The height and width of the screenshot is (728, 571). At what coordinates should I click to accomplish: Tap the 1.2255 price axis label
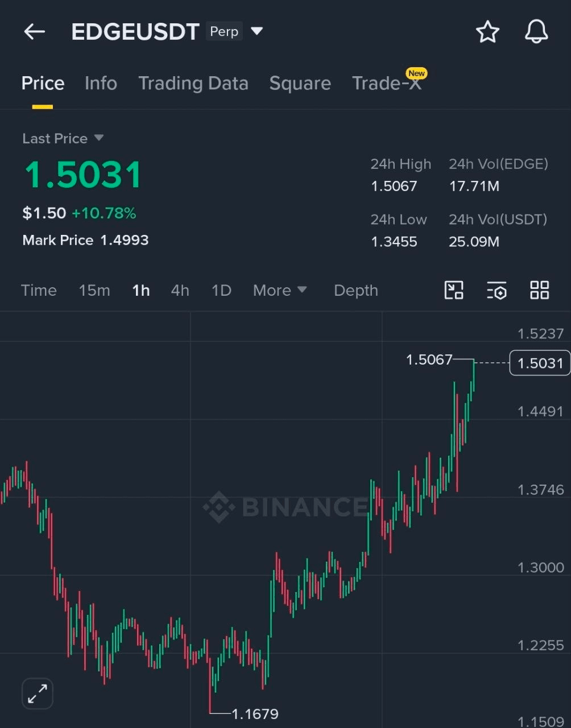click(540, 646)
